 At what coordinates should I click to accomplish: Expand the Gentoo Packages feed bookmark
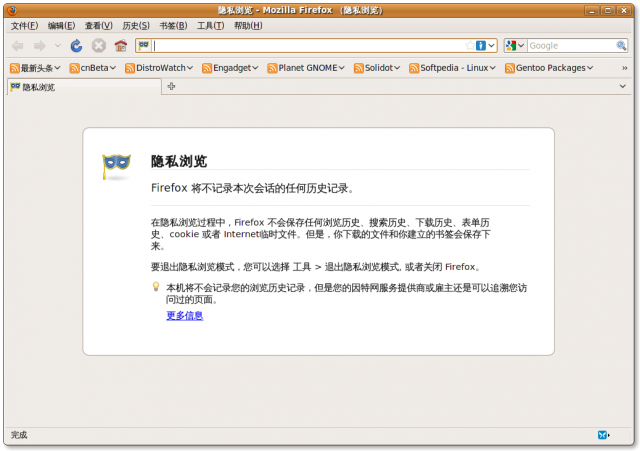tap(549, 68)
